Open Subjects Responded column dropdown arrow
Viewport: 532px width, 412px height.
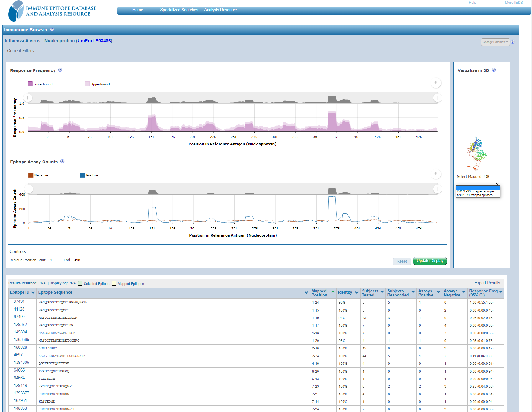click(413, 292)
